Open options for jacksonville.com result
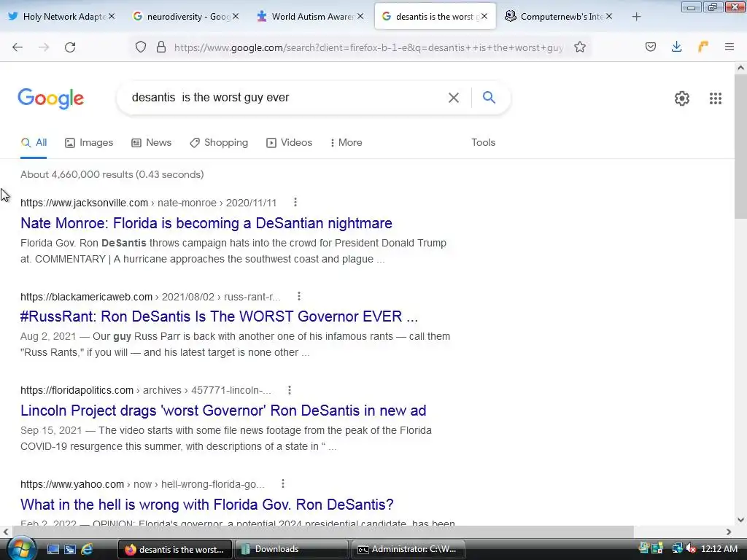Viewport: 747px width, 560px height. [x=295, y=203]
